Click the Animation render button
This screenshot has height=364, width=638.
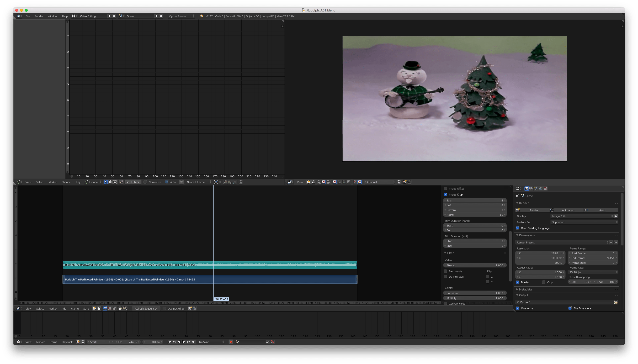(x=568, y=210)
